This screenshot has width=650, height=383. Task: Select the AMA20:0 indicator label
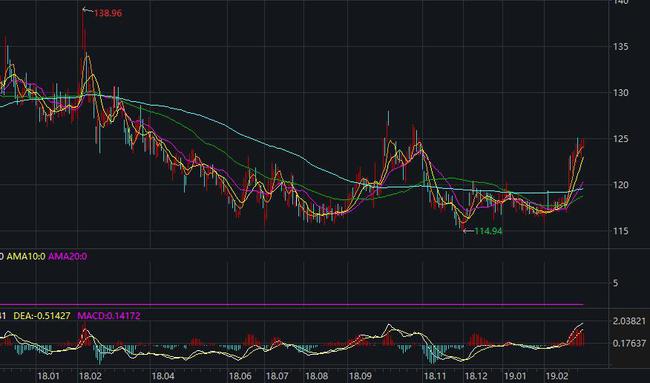point(68,257)
